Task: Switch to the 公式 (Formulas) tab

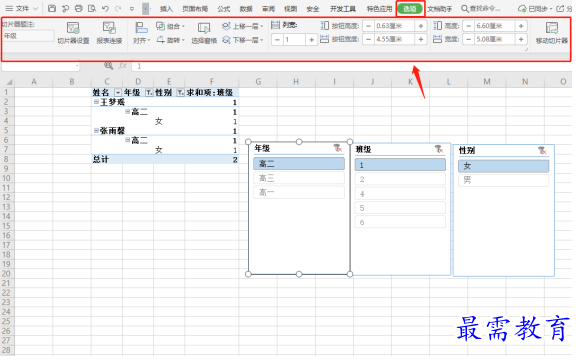Action: [223, 9]
